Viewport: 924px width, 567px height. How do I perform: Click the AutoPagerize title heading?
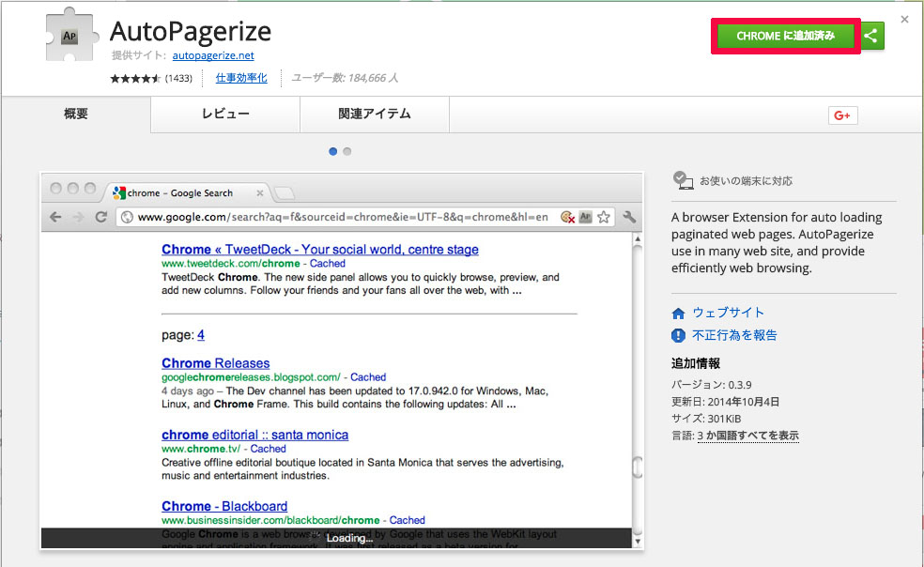click(x=191, y=32)
